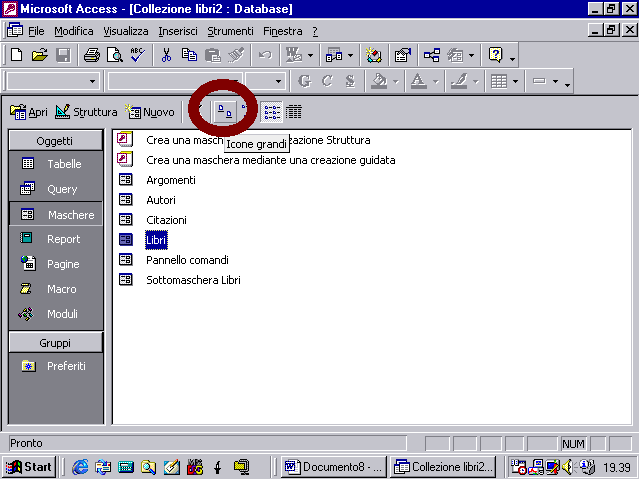Viewport: 639px width, 479px height.
Task: Switch to List view button
Action: pyautogui.click(x=272, y=112)
